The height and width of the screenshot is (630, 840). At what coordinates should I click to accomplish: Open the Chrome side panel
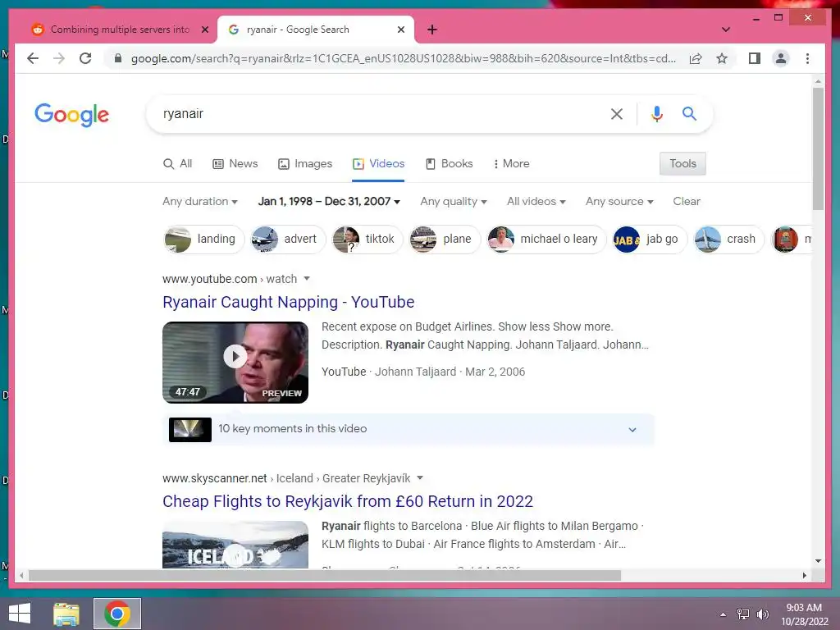pyautogui.click(x=755, y=58)
